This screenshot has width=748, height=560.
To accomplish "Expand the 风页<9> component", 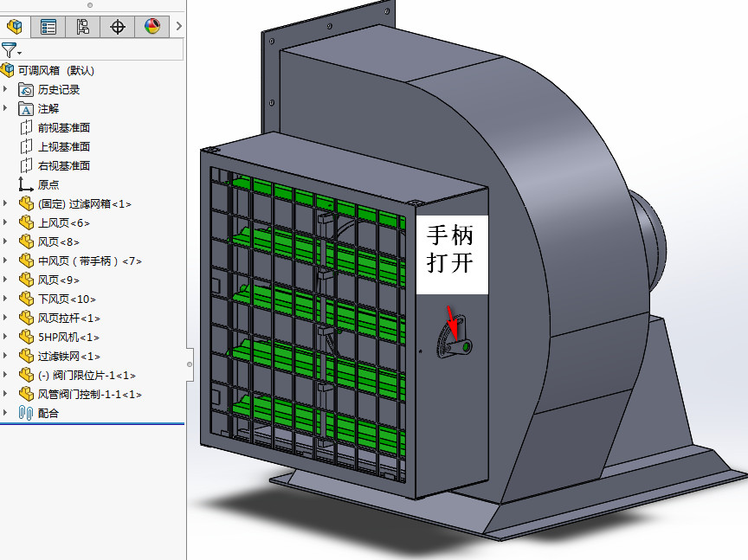I will [5, 280].
